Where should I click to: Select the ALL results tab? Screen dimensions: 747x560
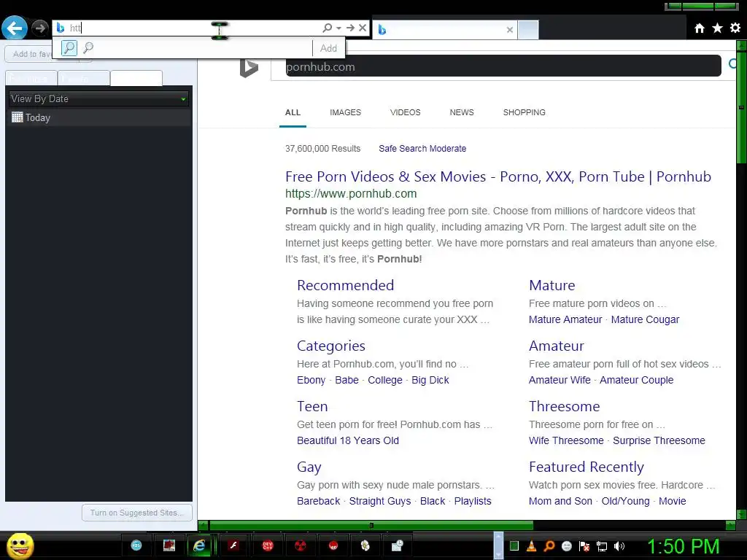(293, 112)
